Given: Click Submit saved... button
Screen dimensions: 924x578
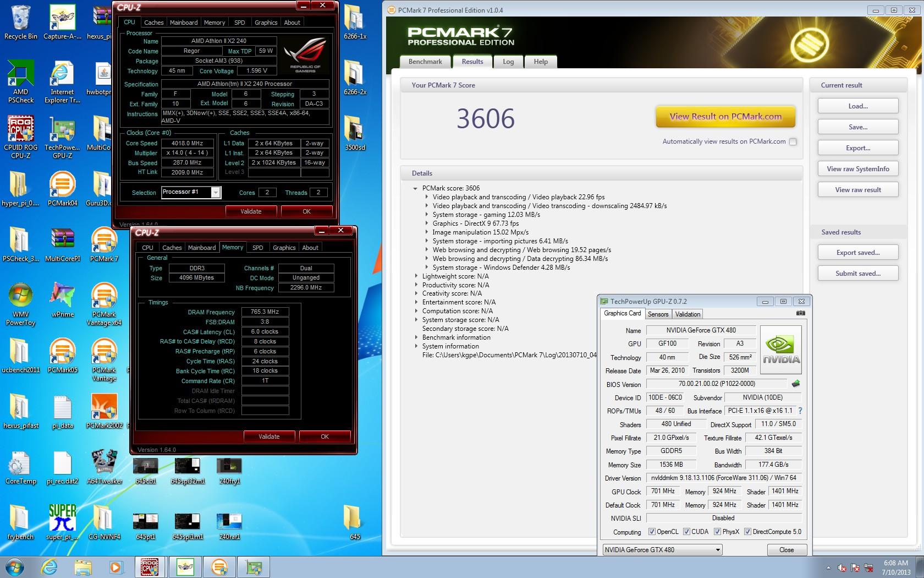Looking at the screenshot, I should point(858,274).
